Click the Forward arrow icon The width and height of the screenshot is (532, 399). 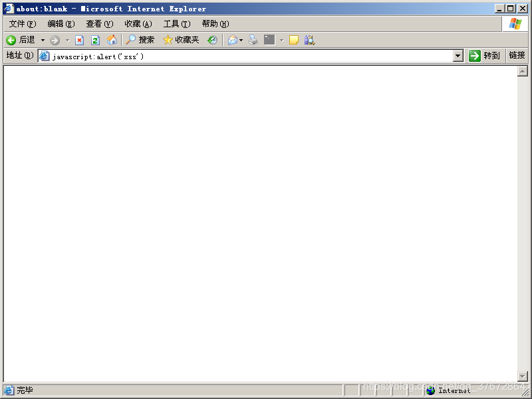click(x=55, y=41)
